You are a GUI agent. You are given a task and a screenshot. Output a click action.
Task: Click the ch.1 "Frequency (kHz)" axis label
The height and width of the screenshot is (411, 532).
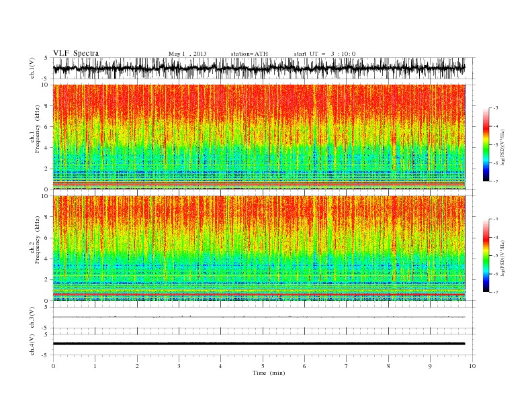[x=38, y=129]
